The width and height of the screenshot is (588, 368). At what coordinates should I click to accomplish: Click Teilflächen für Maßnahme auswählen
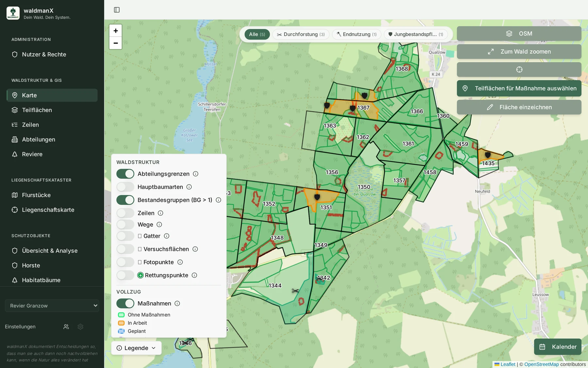pos(519,88)
